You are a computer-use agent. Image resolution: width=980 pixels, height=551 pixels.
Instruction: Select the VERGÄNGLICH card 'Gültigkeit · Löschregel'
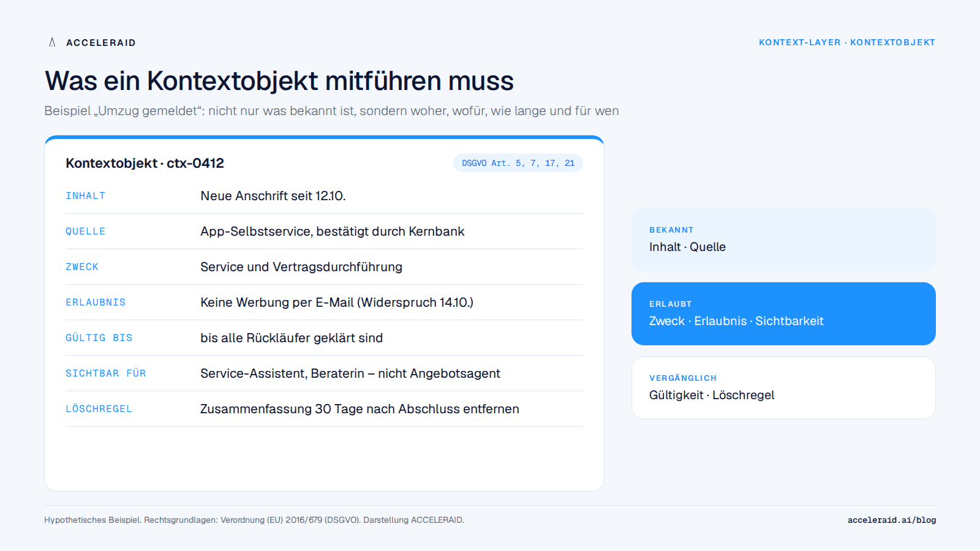[x=783, y=388]
